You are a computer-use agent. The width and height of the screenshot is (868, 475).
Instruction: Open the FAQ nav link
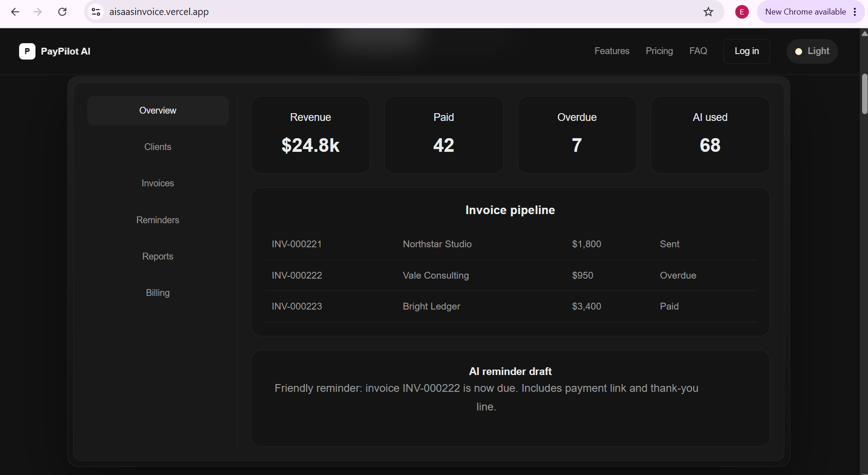(x=698, y=51)
